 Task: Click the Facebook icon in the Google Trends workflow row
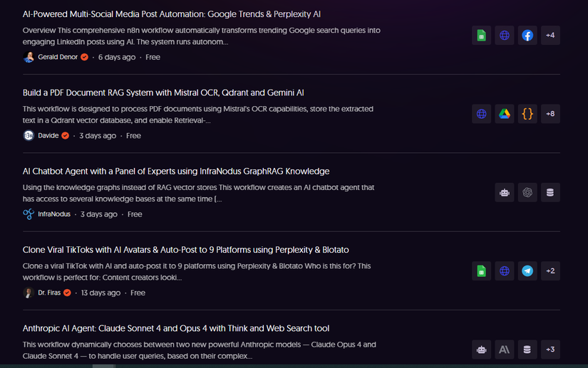tap(527, 36)
